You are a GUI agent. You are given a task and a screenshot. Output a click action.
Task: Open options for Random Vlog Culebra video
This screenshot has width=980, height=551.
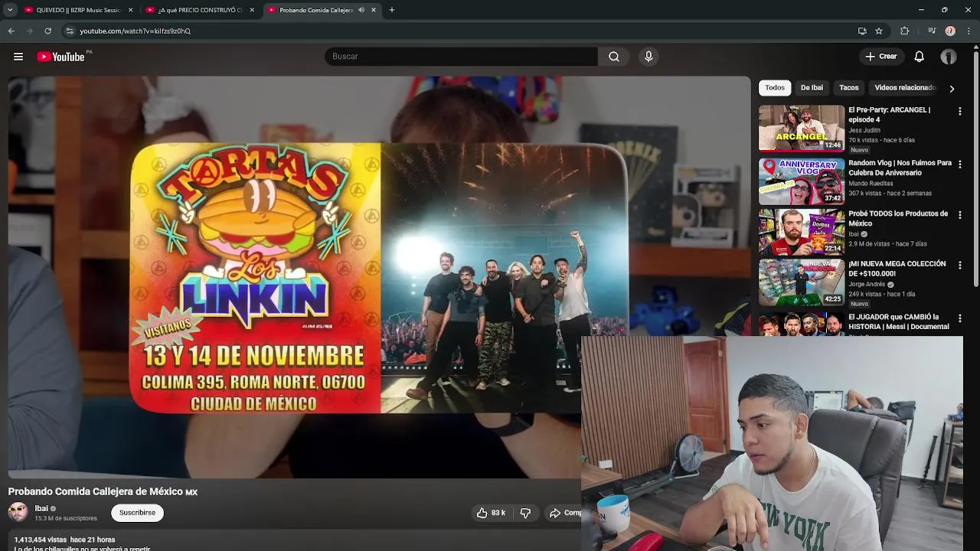[x=960, y=165]
